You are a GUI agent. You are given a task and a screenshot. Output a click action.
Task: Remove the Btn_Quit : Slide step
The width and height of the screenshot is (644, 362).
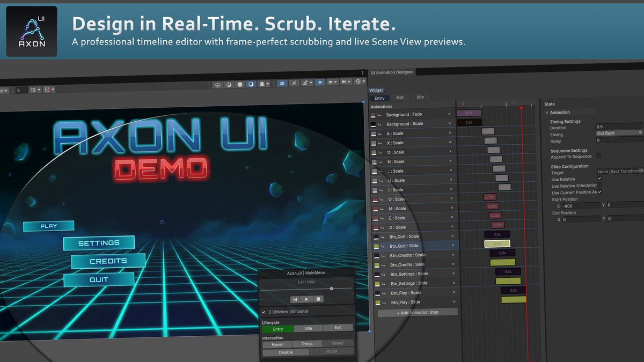(453, 246)
